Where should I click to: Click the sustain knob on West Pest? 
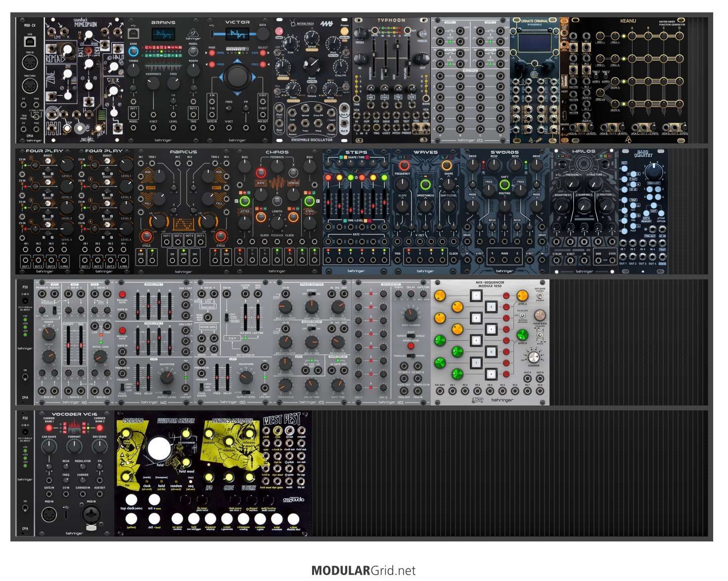click(x=209, y=434)
